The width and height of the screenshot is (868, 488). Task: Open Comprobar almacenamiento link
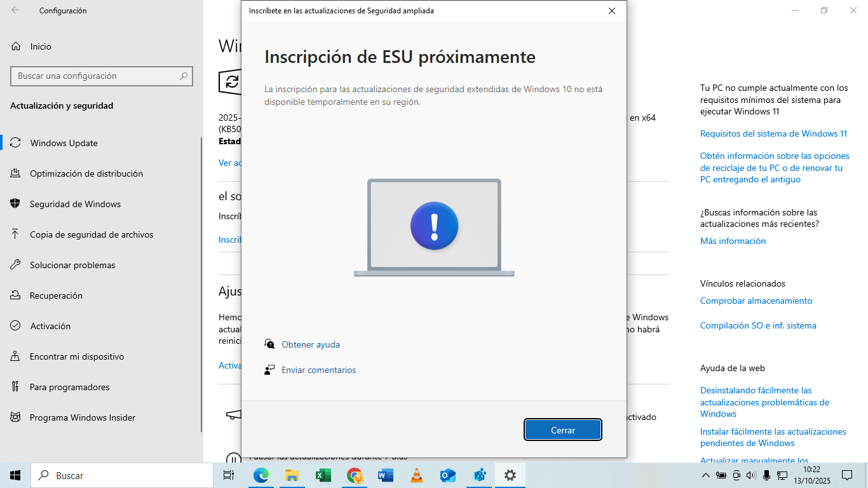(x=756, y=301)
